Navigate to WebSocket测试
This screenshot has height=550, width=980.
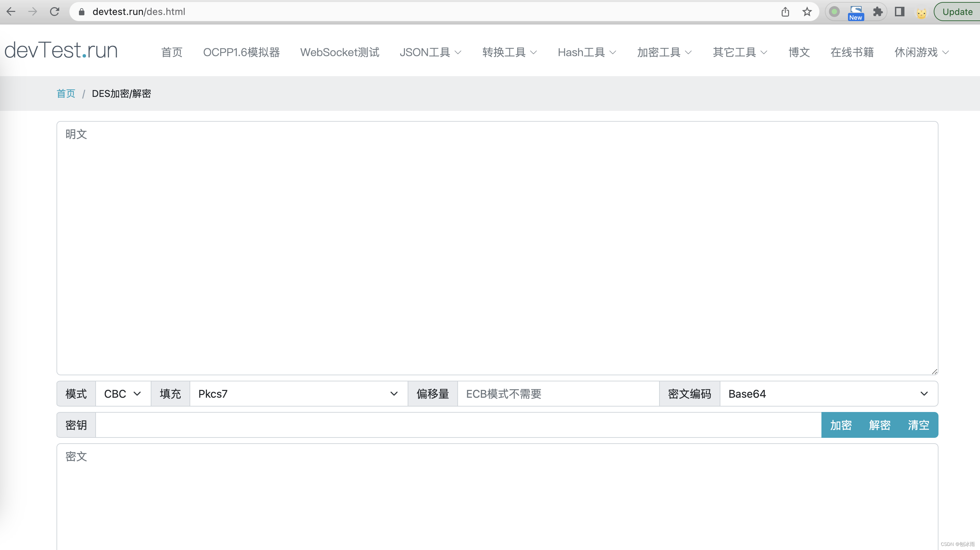tap(340, 52)
